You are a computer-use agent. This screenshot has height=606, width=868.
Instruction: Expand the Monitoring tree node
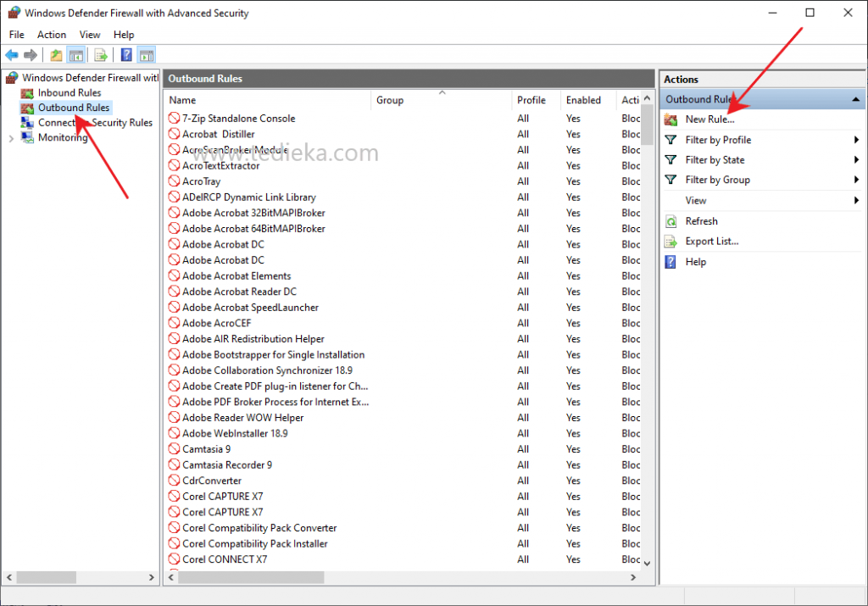[11, 138]
